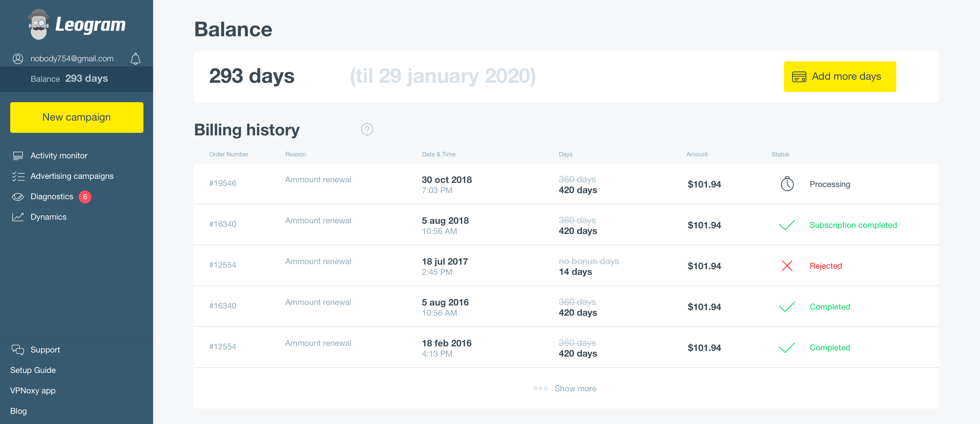Open Activity monitor in the sidebar
980x424 pixels.
59,156
